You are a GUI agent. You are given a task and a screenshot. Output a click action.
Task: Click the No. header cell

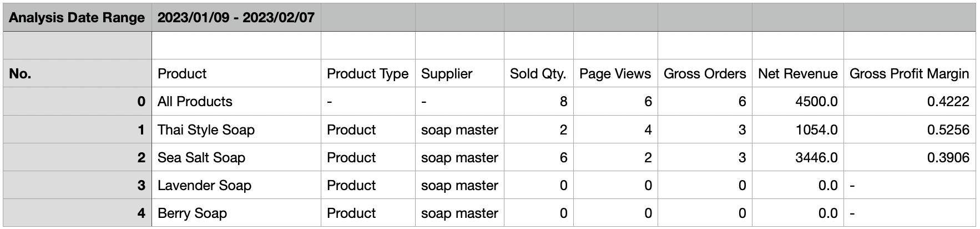(77, 73)
